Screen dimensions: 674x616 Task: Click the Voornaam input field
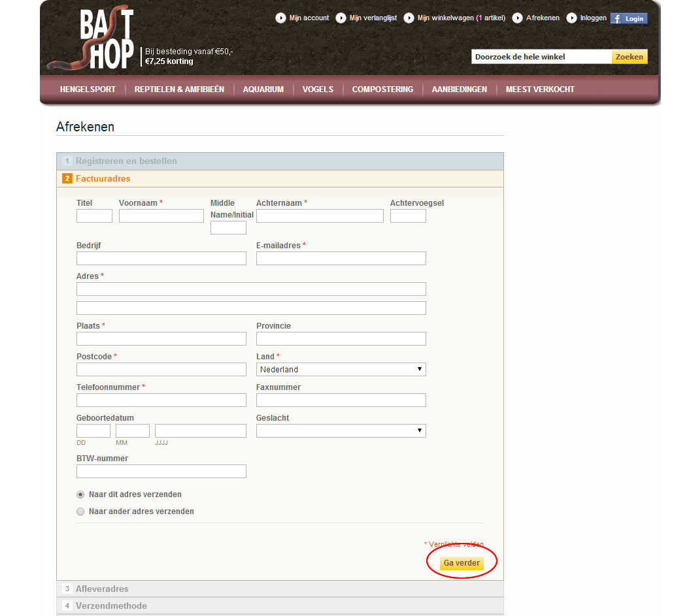[x=161, y=216]
